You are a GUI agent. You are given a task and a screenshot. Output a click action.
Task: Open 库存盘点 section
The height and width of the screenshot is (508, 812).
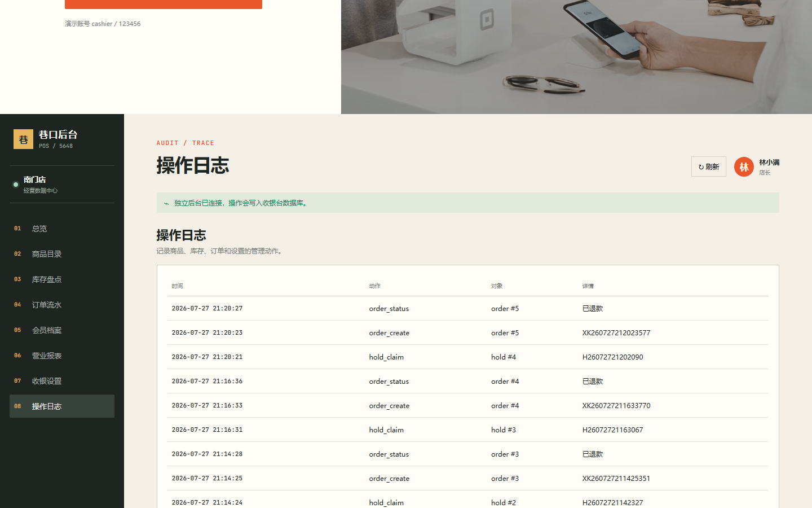point(62,279)
